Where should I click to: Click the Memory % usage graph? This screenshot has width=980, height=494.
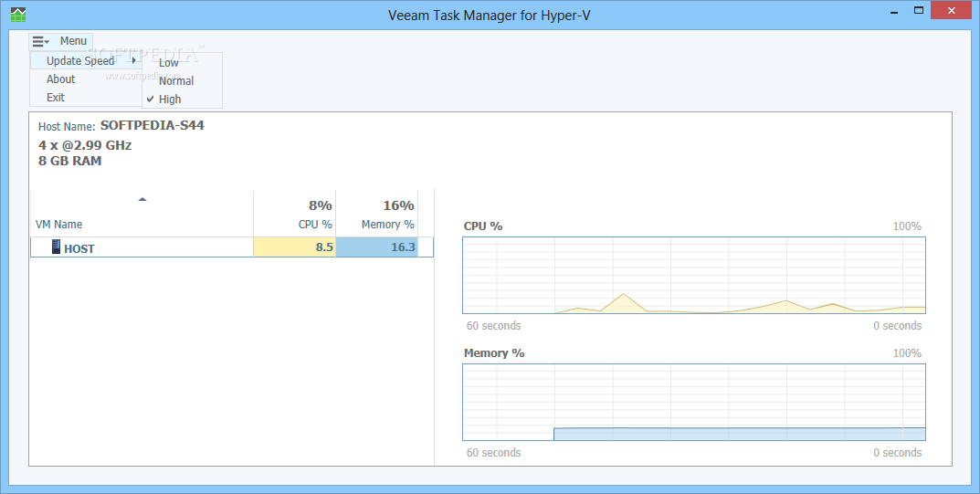tap(694, 402)
